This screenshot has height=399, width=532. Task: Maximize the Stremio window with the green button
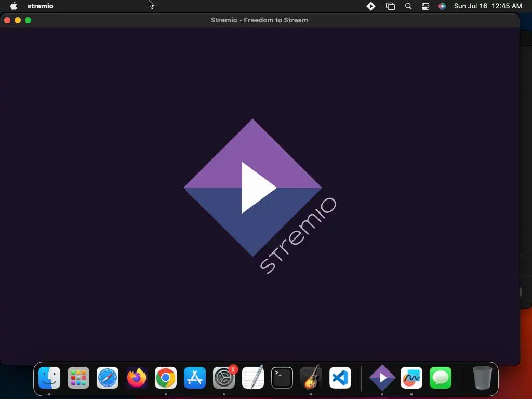(28, 20)
